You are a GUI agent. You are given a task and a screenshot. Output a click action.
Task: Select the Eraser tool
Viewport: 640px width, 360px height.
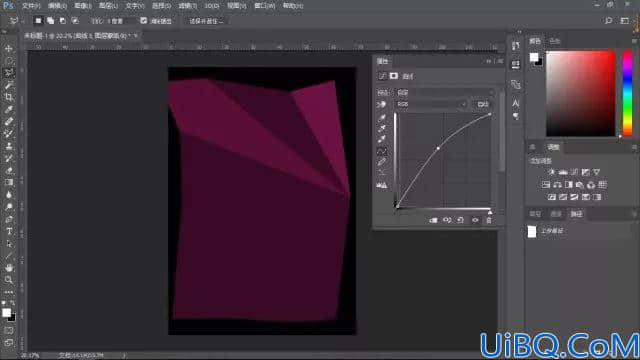(9, 171)
